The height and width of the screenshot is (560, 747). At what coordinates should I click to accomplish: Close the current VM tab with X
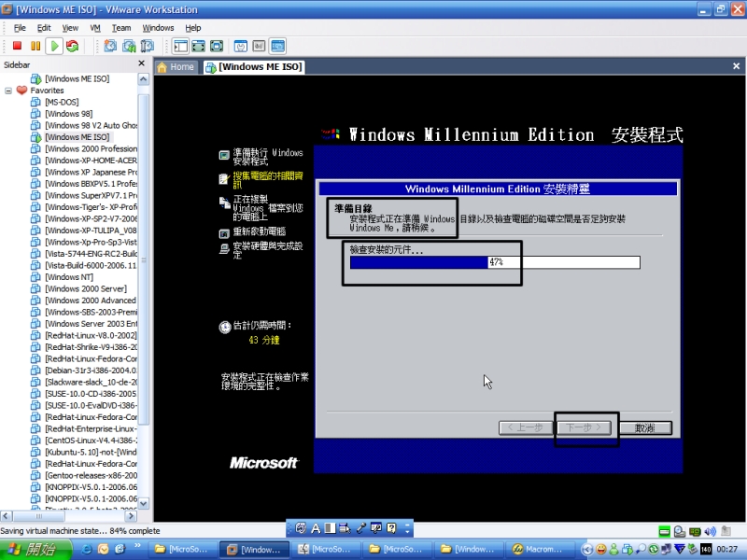[x=736, y=66]
